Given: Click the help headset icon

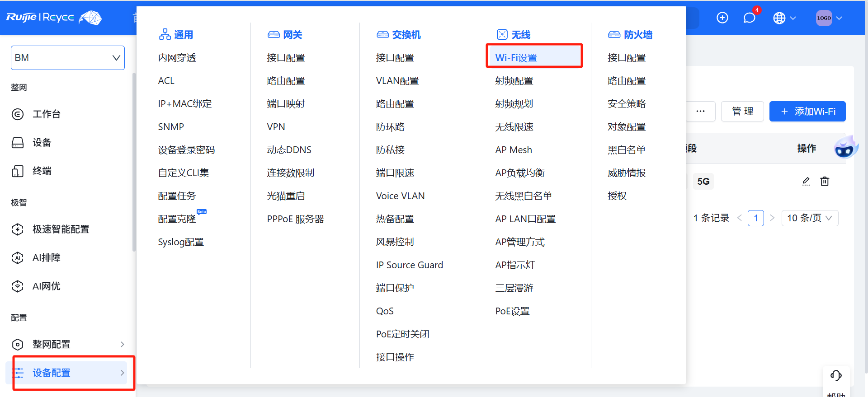Looking at the screenshot, I should pos(836,375).
